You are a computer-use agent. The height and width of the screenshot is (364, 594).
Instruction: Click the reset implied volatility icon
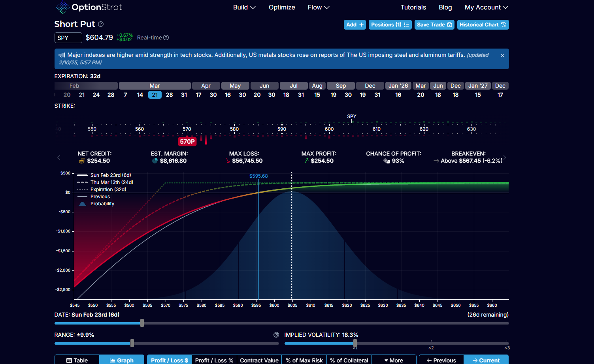click(x=276, y=335)
